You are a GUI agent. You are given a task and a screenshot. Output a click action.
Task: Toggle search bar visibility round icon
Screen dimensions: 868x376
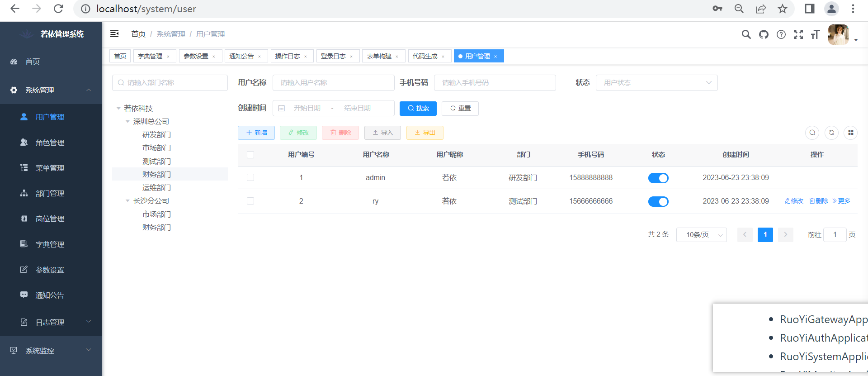coord(812,133)
